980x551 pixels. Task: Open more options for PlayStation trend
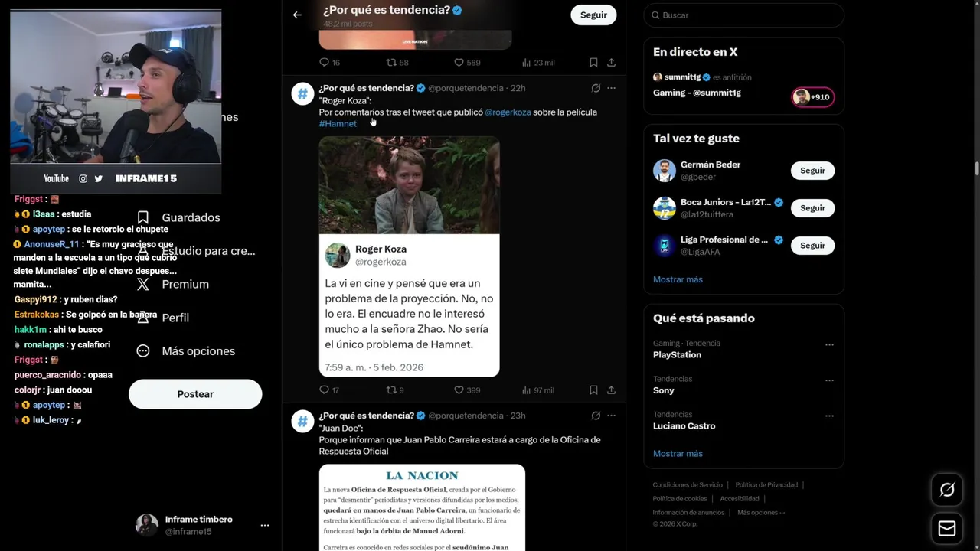coord(829,344)
